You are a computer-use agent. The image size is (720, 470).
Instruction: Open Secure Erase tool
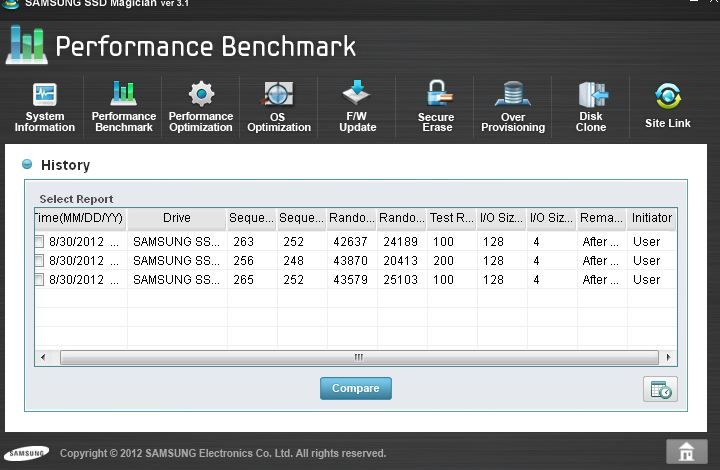coord(437,107)
